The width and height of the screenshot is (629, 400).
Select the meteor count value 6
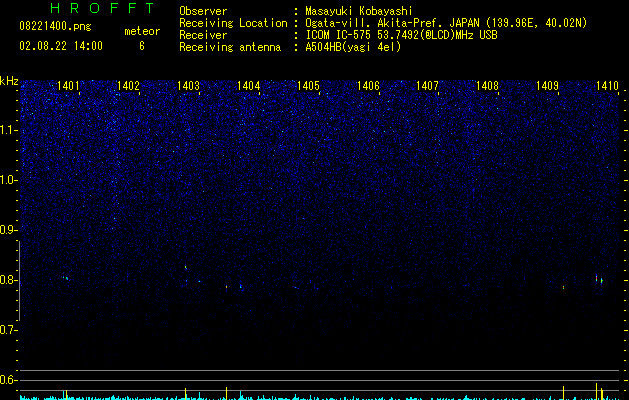click(142, 46)
